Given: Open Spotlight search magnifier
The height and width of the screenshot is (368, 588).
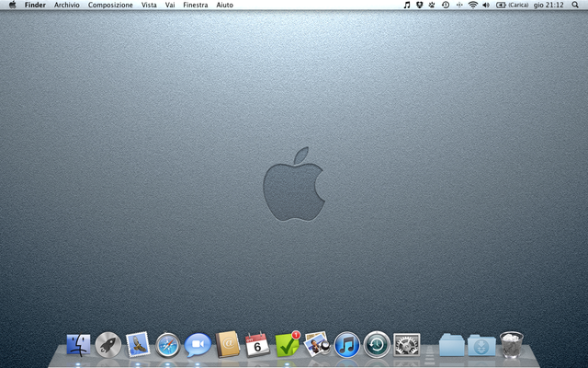Looking at the screenshot, I should pyautogui.click(x=575, y=5).
